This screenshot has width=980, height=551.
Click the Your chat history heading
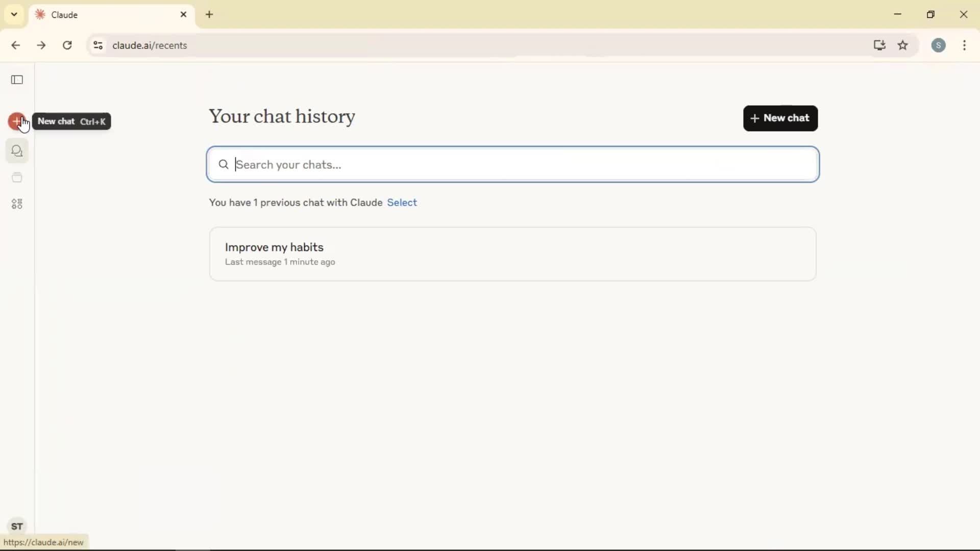tap(282, 117)
